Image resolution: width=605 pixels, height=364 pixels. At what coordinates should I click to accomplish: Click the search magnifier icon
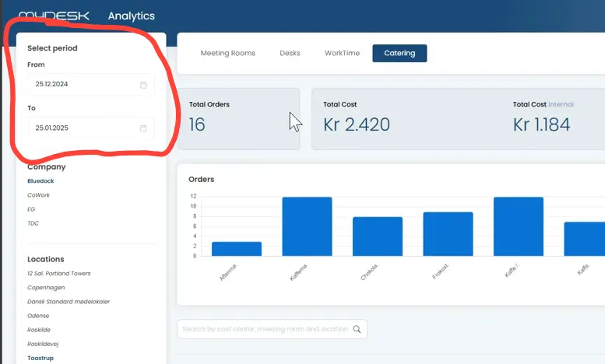[x=357, y=329]
